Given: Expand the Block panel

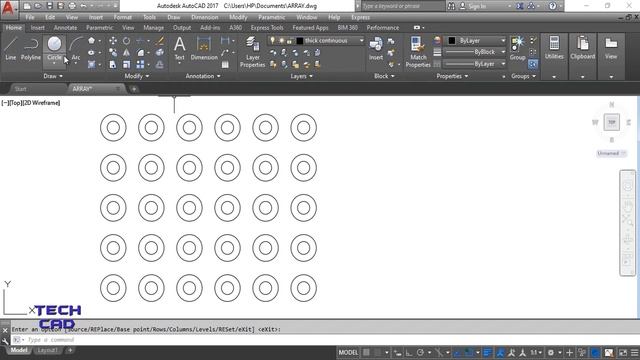Looking at the screenshot, I should click(384, 76).
